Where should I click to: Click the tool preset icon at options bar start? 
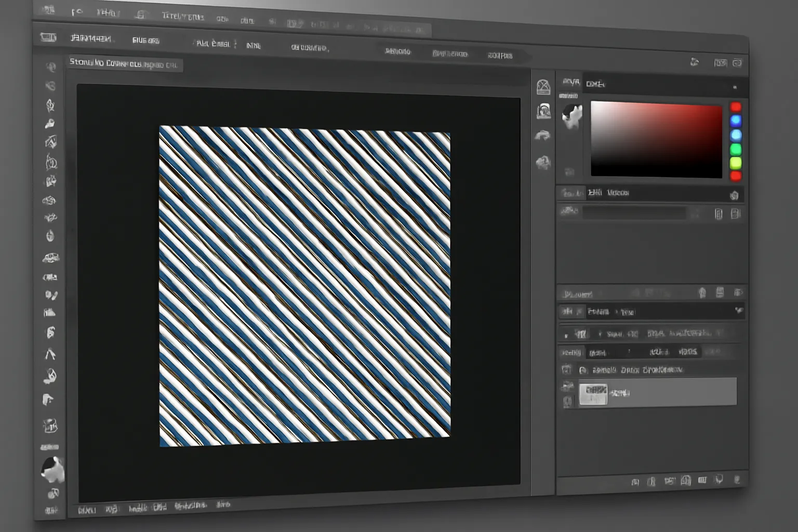coord(48,37)
